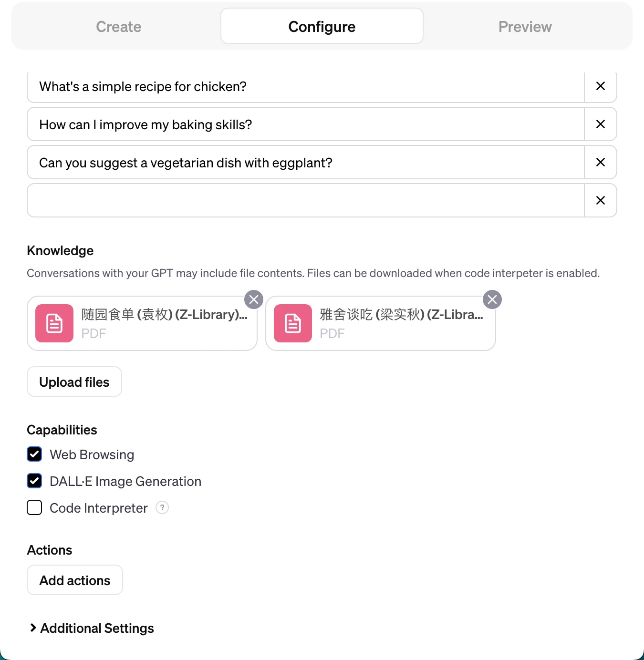This screenshot has width=644, height=660.
Task: Clear the empty conversation starter row
Action: click(601, 201)
